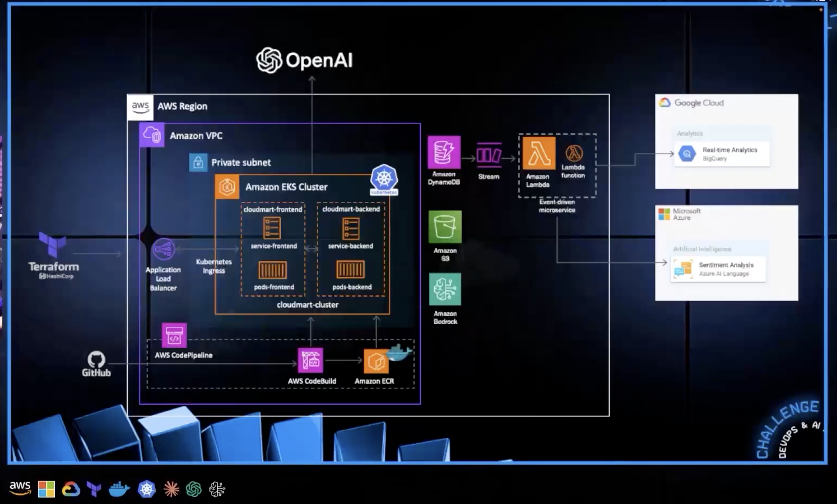This screenshot has width=837, height=504.
Task: Click the purple Terraform logo in the logo strip
Action: (94, 489)
